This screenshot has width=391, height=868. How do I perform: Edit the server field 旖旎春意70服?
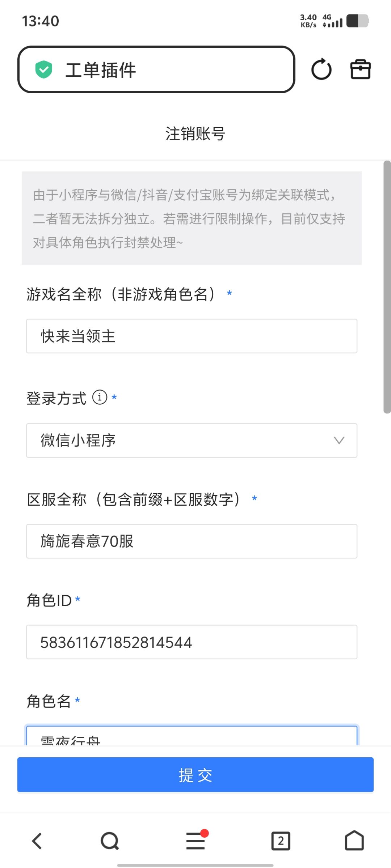click(192, 541)
